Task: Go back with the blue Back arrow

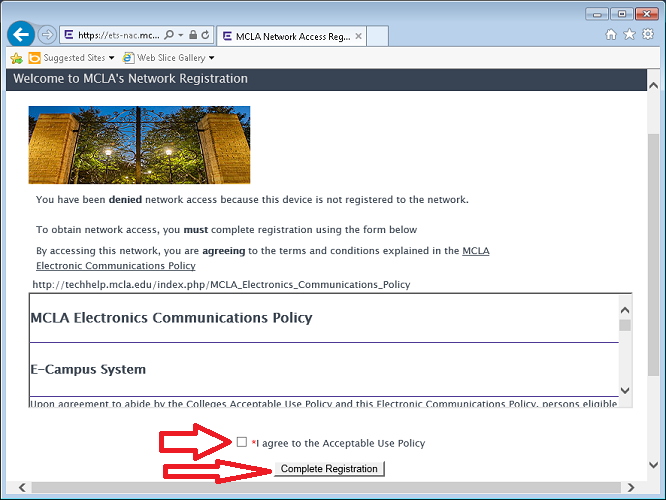Action: point(21,34)
